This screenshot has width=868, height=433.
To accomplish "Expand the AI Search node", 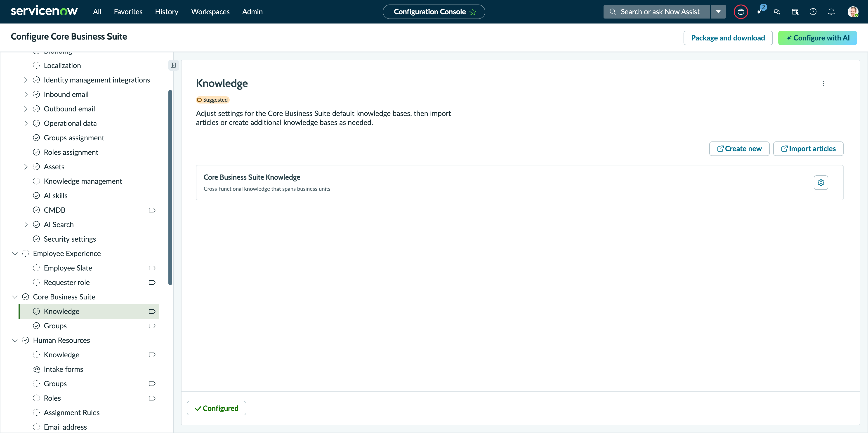I will click(26, 224).
